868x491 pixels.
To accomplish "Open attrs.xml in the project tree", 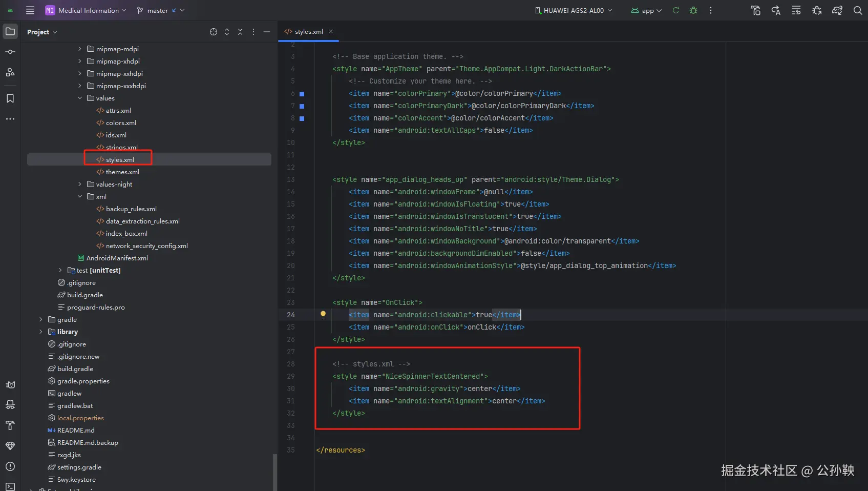I will tap(118, 110).
